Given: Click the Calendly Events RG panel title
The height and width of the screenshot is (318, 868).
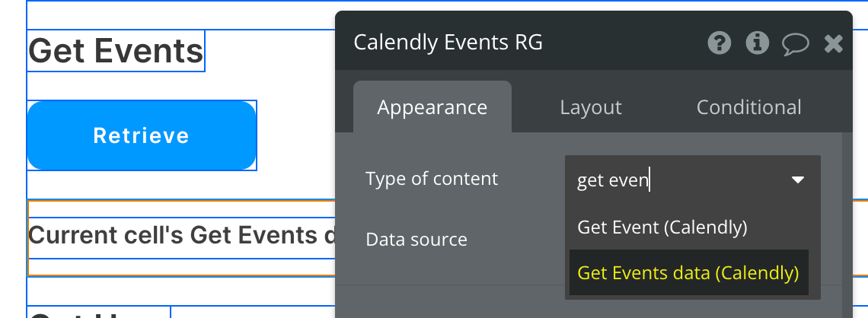Looking at the screenshot, I should pos(448,43).
